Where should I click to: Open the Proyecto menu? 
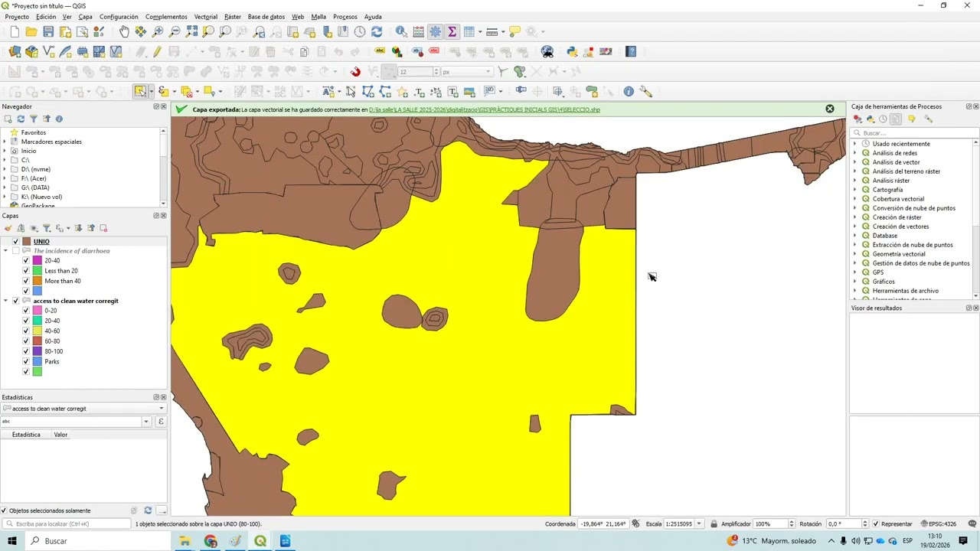[x=17, y=16]
